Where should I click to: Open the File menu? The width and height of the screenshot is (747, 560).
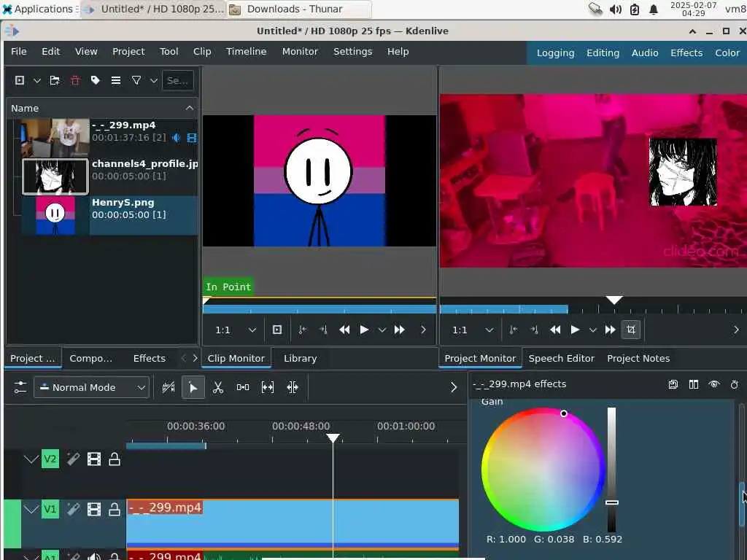pos(18,52)
